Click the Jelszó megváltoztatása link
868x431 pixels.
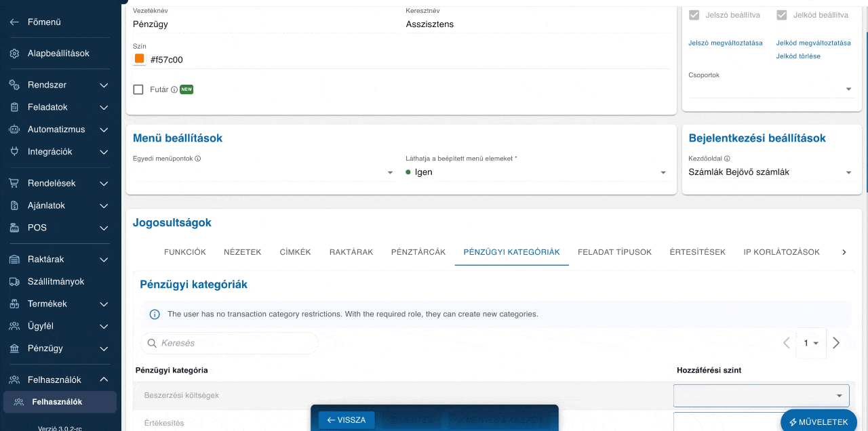(x=726, y=43)
